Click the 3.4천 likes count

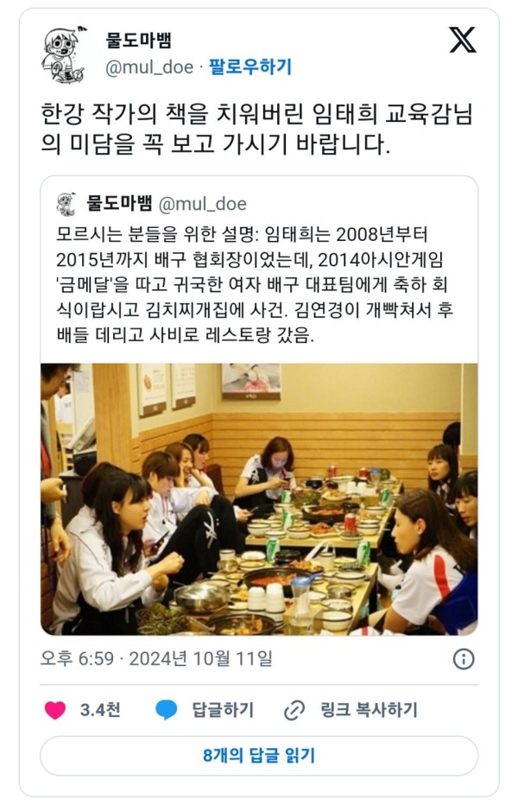[x=100, y=709]
